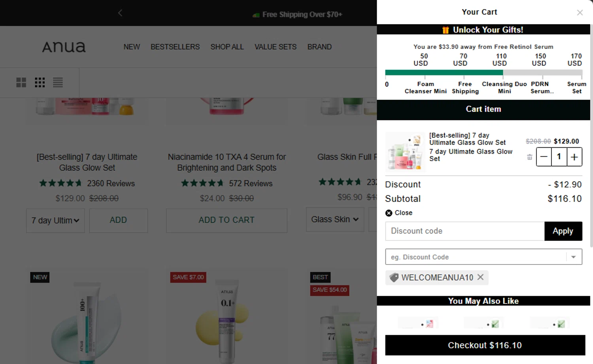
Task: Click the Cart item header bar
Action: (x=483, y=109)
